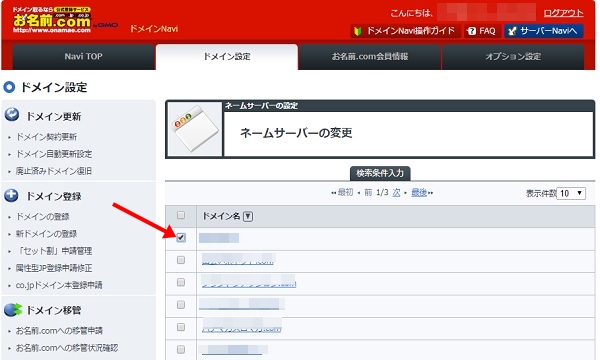Click the ドメイン登録 plus icon
Image resolution: width=600 pixels, height=360 pixels.
tap(11, 195)
